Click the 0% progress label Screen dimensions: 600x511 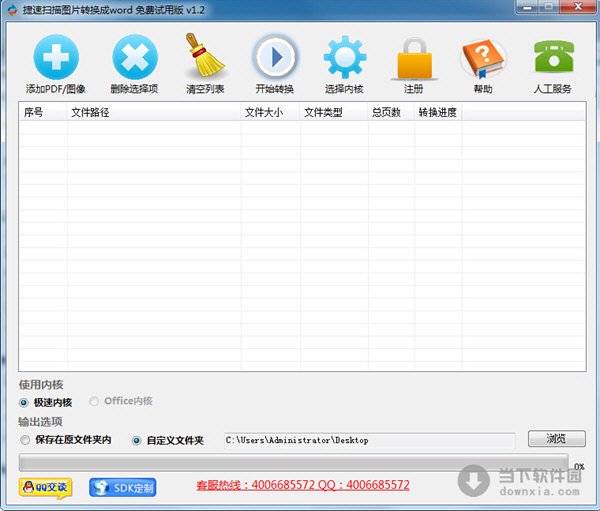coord(579,467)
